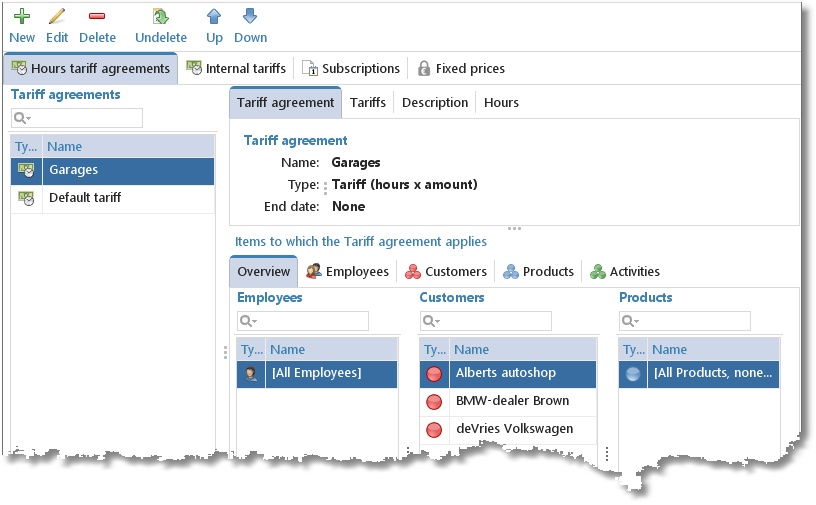Select the [All Products, none... row
816x505 pixels.
(699, 374)
